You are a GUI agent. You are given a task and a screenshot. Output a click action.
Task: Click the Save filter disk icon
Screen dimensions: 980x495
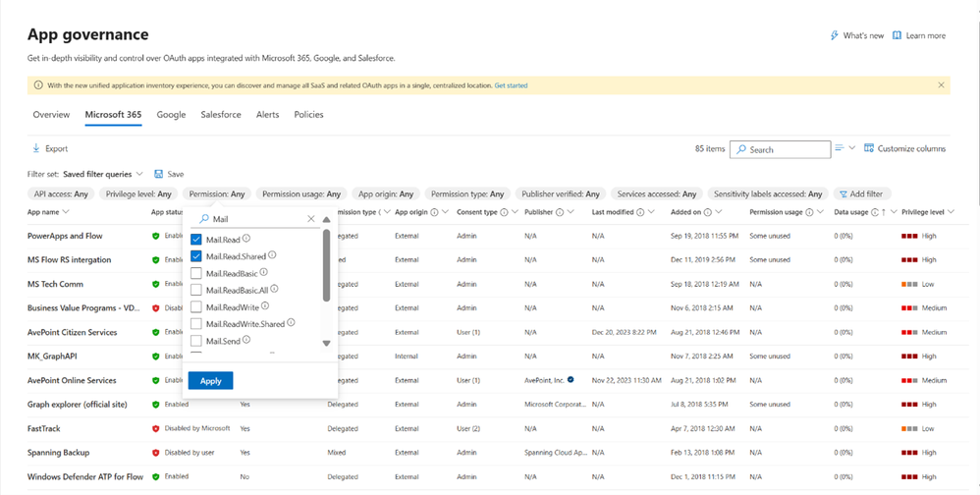(159, 174)
